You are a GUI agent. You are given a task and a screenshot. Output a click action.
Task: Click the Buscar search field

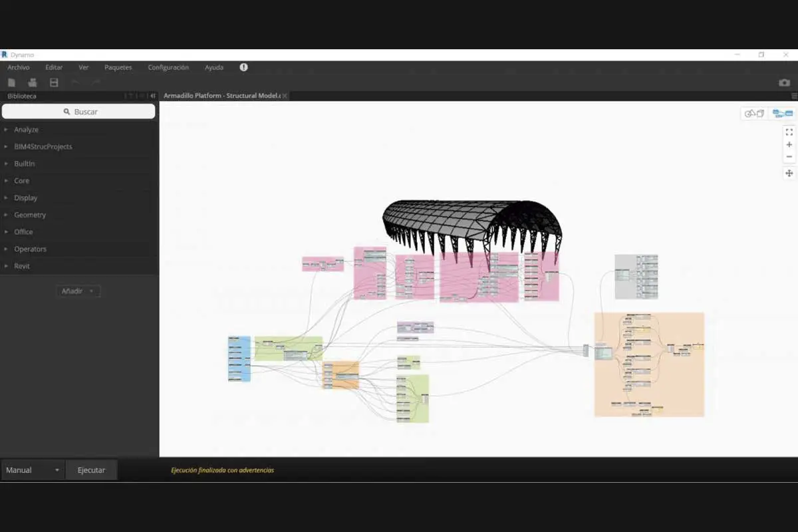click(x=79, y=112)
